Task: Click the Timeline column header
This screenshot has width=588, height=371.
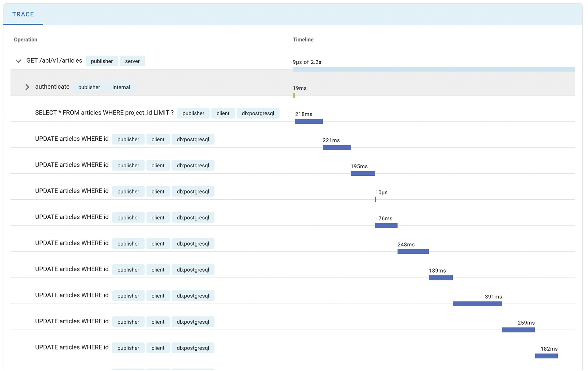Action: point(303,40)
